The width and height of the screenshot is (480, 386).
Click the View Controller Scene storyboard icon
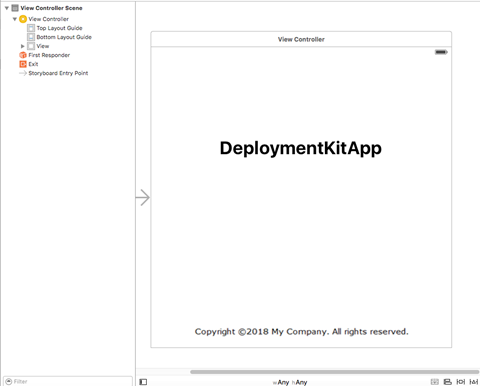pos(15,8)
